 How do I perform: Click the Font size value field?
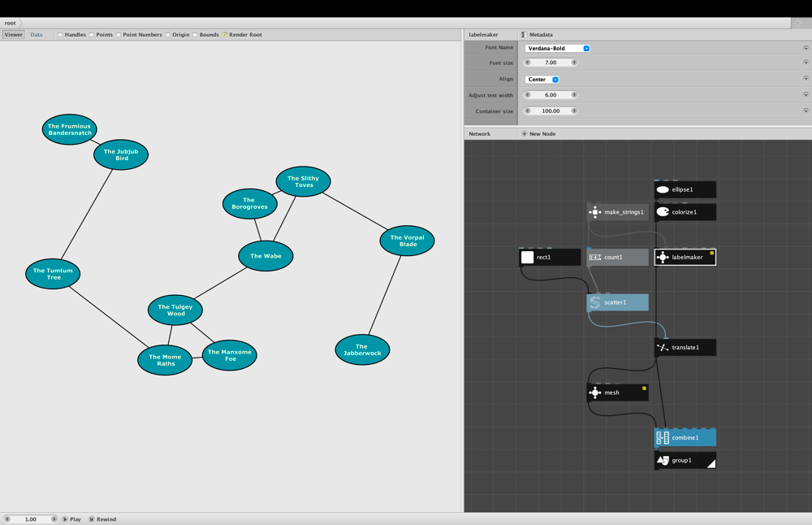coord(551,63)
